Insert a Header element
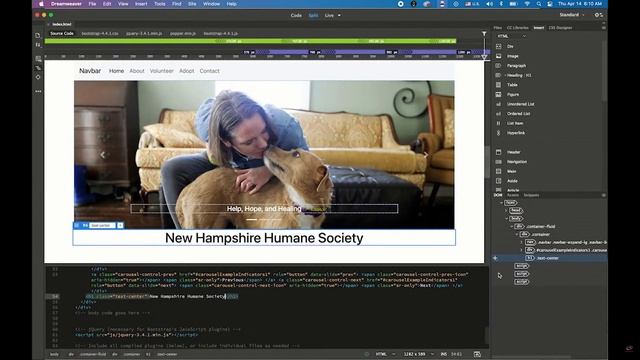The height and width of the screenshot is (360, 640). point(513,152)
